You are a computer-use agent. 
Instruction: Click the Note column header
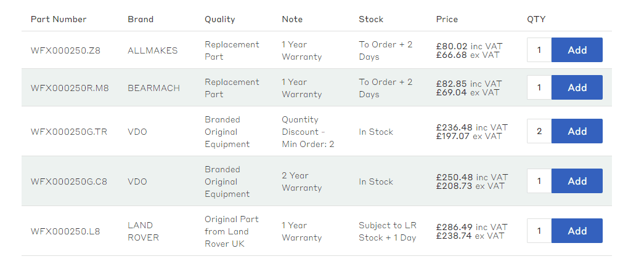click(292, 19)
